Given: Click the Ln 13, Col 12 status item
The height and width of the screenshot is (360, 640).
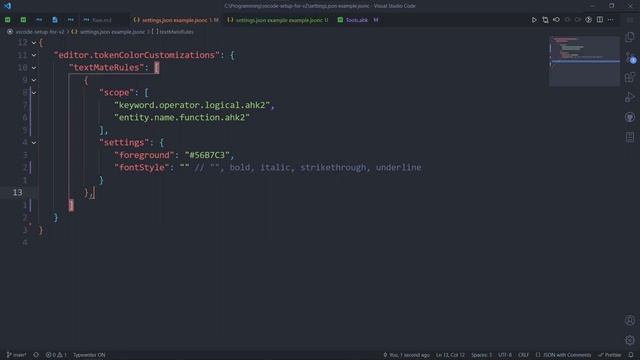Looking at the screenshot, I should point(450,355).
